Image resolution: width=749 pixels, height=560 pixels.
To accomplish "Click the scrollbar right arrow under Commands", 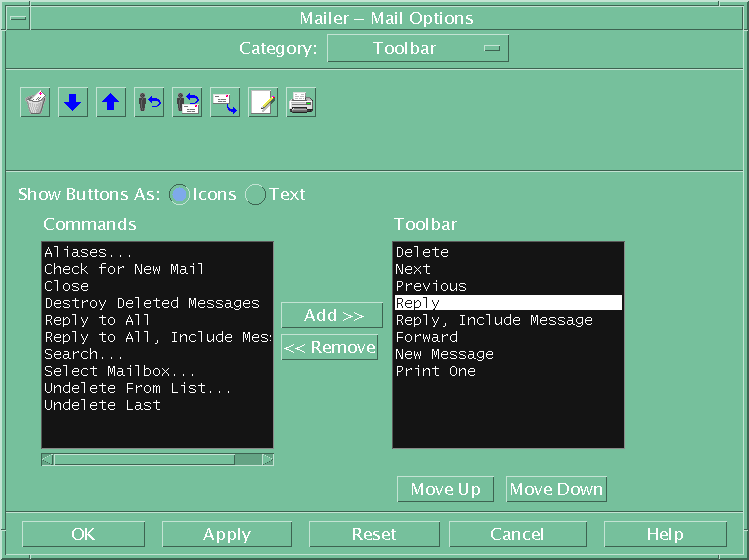I will click(268, 460).
